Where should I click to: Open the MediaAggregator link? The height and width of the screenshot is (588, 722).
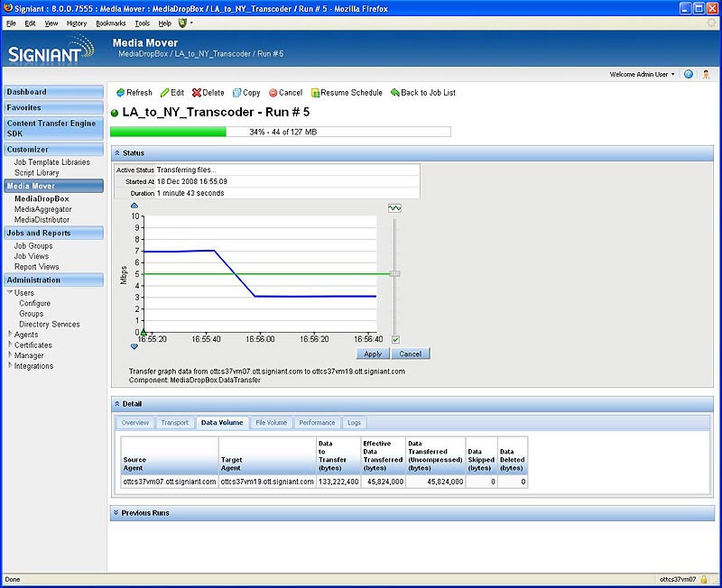pyautogui.click(x=42, y=209)
